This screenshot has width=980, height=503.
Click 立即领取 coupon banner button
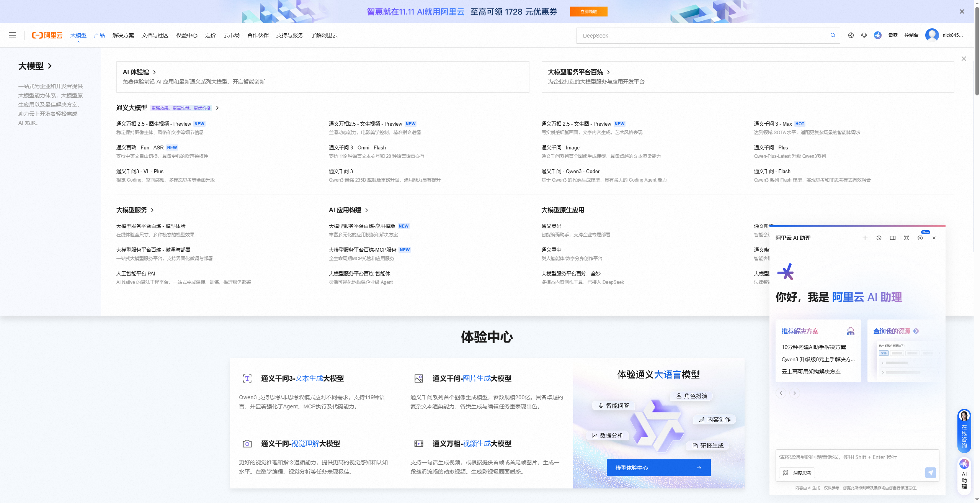(x=588, y=11)
